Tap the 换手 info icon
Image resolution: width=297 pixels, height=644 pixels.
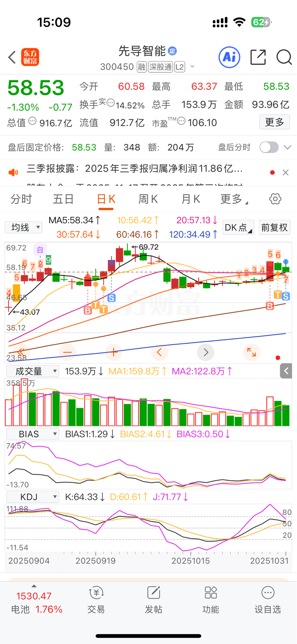(x=110, y=102)
